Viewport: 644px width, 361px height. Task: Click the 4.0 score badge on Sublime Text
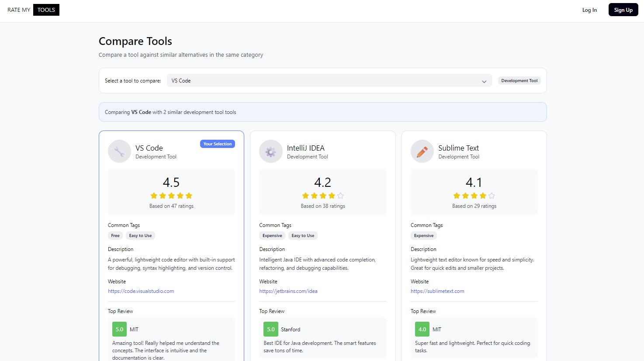pos(422,330)
